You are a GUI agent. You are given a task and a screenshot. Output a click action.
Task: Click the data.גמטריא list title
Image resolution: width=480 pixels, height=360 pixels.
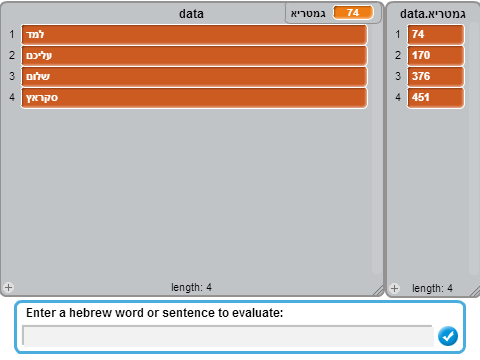[433, 14]
